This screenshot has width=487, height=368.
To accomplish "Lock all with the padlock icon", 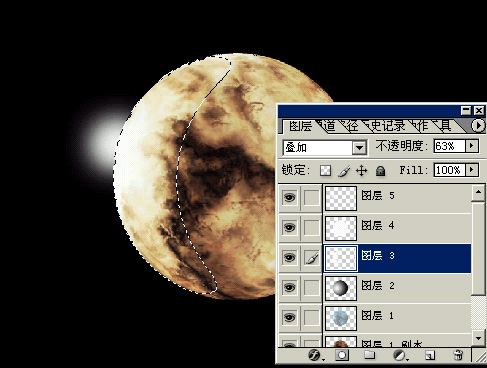I will coord(380,171).
